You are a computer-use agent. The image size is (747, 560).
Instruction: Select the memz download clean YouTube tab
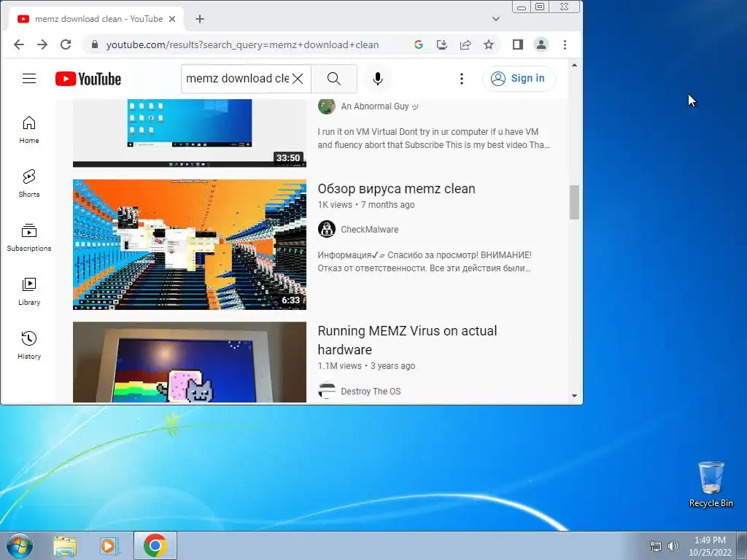(97, 19)
